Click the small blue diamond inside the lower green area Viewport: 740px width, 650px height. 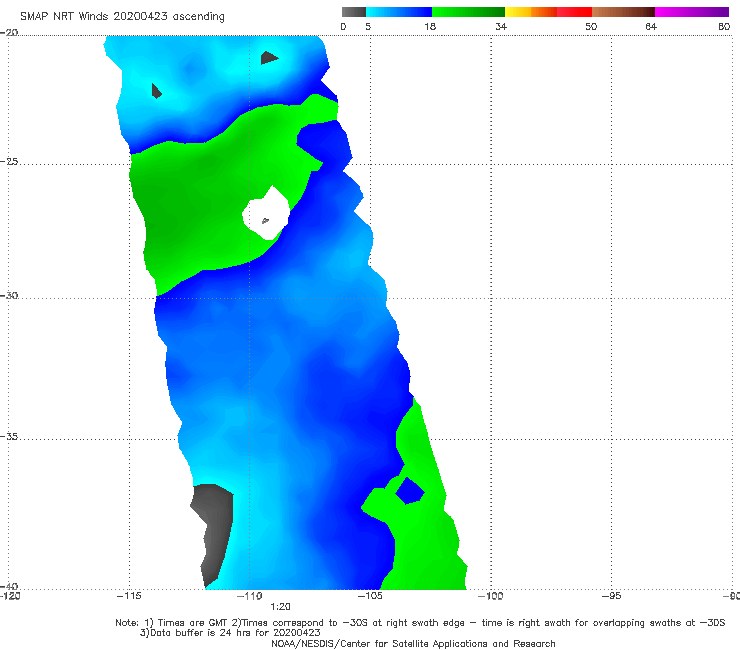click(410, 491)
